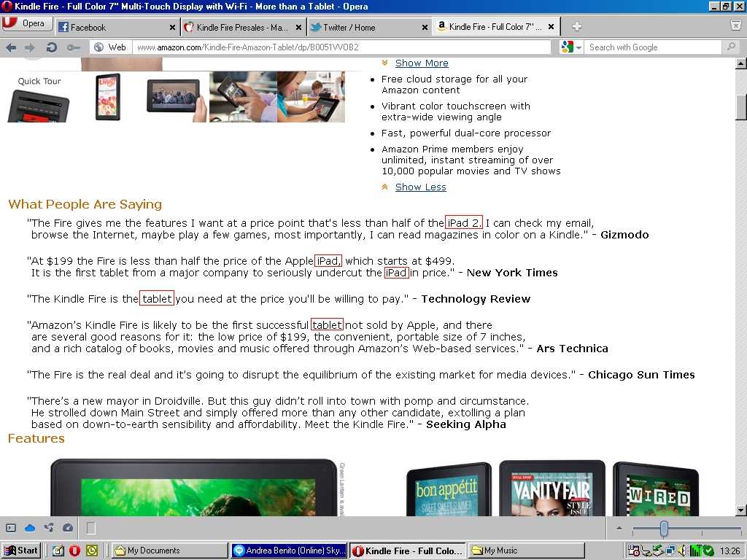
Task: Open the Google search engine dropdown
Action: tap(572, 47)
